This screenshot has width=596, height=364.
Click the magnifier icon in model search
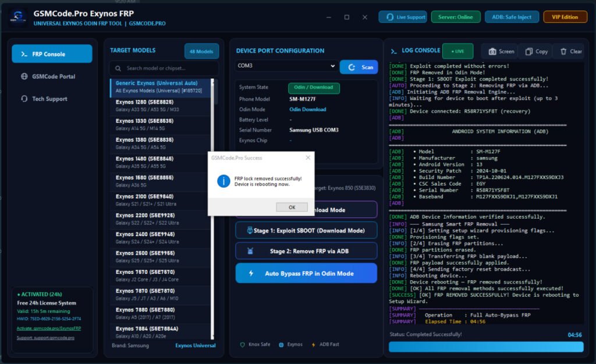coord(118,68)
